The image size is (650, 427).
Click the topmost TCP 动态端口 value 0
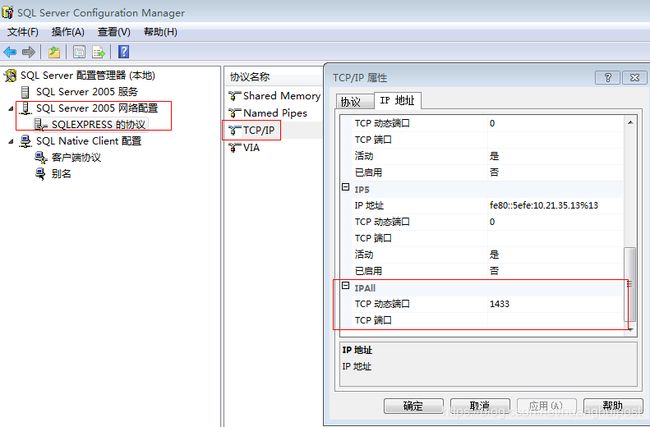pyautogui.click(x=492, y=123)
